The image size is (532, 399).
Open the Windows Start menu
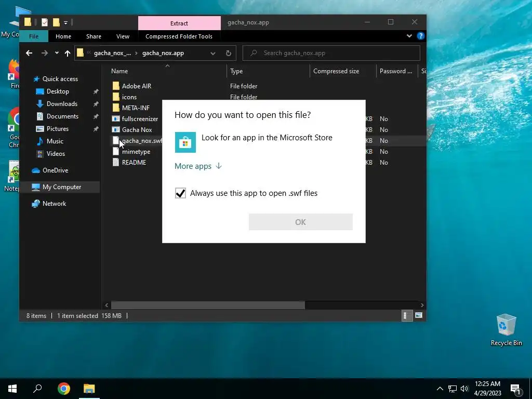(x=13, y=389)
